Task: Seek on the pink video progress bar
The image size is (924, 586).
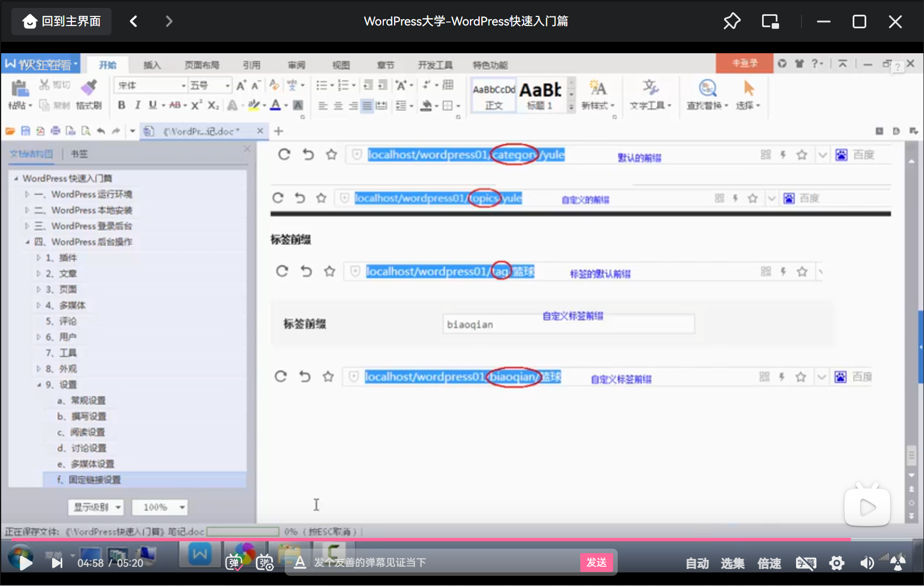Action: (x=462, y=540)
